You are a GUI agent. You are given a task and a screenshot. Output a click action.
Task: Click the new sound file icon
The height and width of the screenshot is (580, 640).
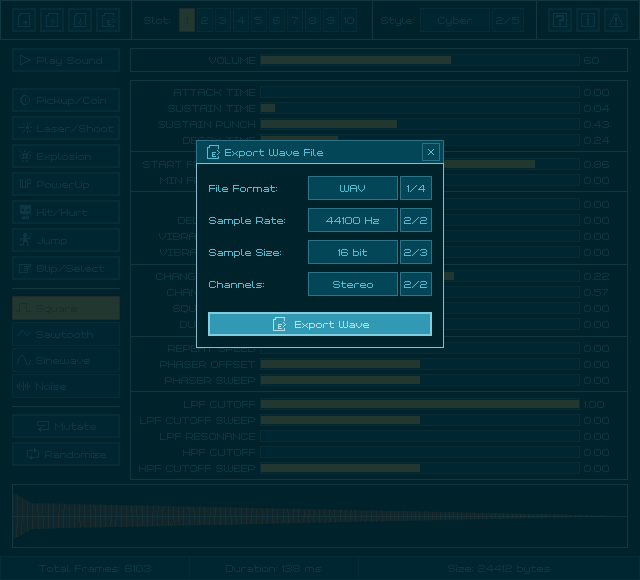[24, 20]
